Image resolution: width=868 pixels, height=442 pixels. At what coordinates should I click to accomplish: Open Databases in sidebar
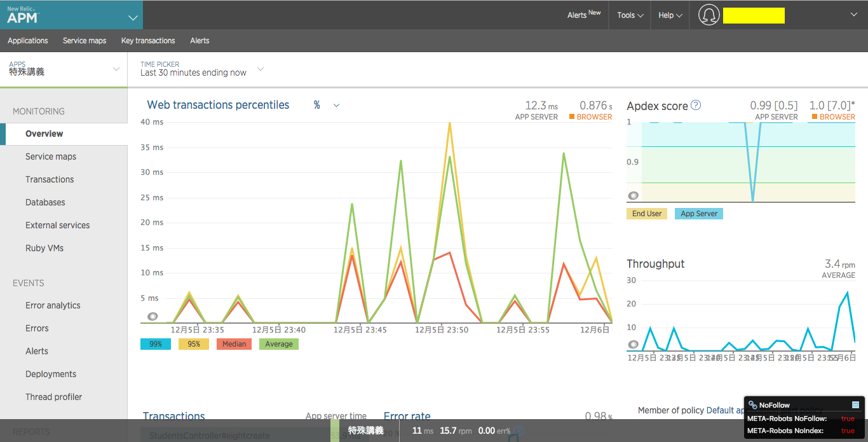tap(45, 202)
